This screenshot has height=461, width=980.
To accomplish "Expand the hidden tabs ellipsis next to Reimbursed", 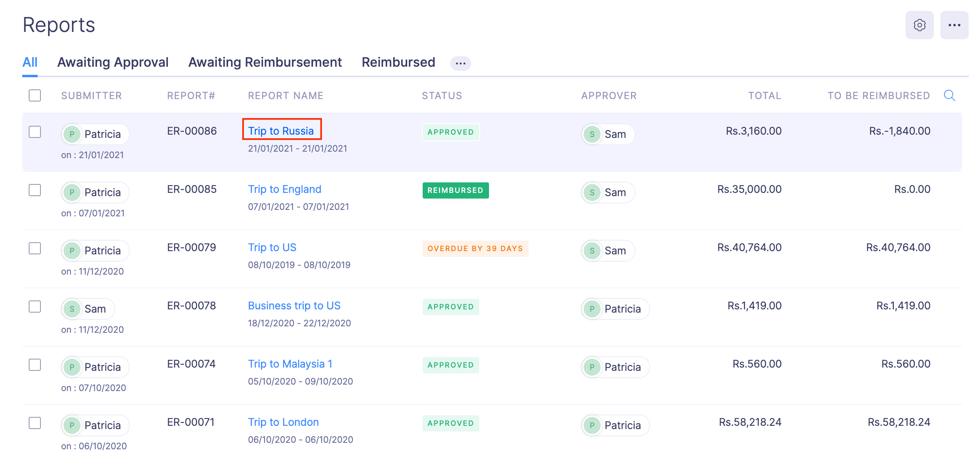I will (460, 63).
